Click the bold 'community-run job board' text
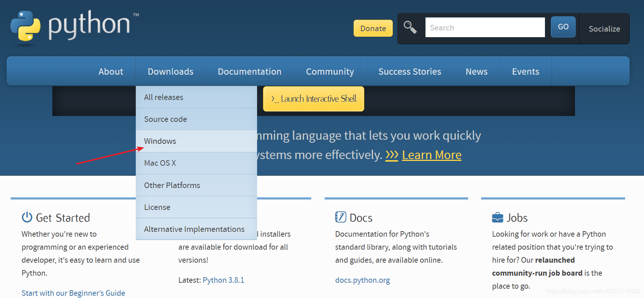Screen dimensions: 644x298 pyautogui.click(x=537, y=273)
